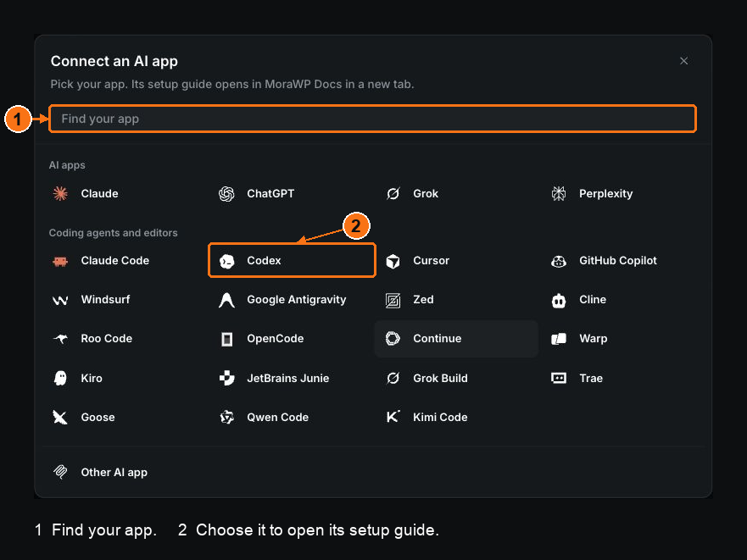Select the Zed label

point(423,300)
